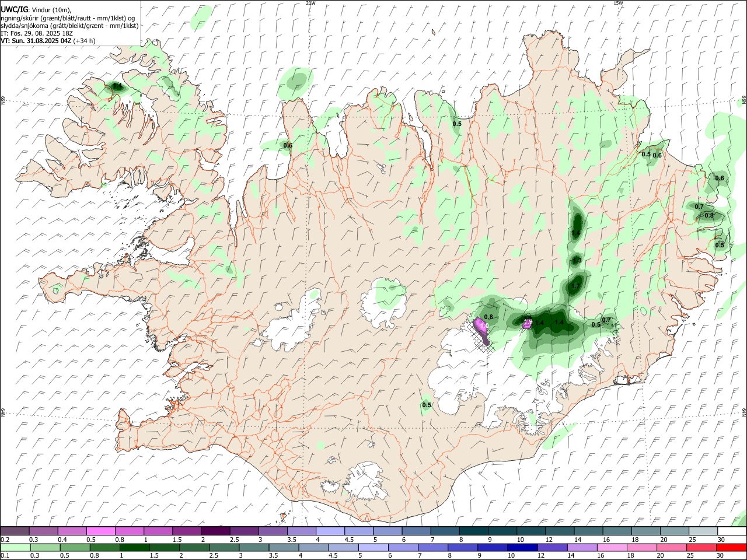This screenshot has width=747, height=560.
Task: Pick the crimson 25 mm rain legend swatch
Action: (701, 547)
